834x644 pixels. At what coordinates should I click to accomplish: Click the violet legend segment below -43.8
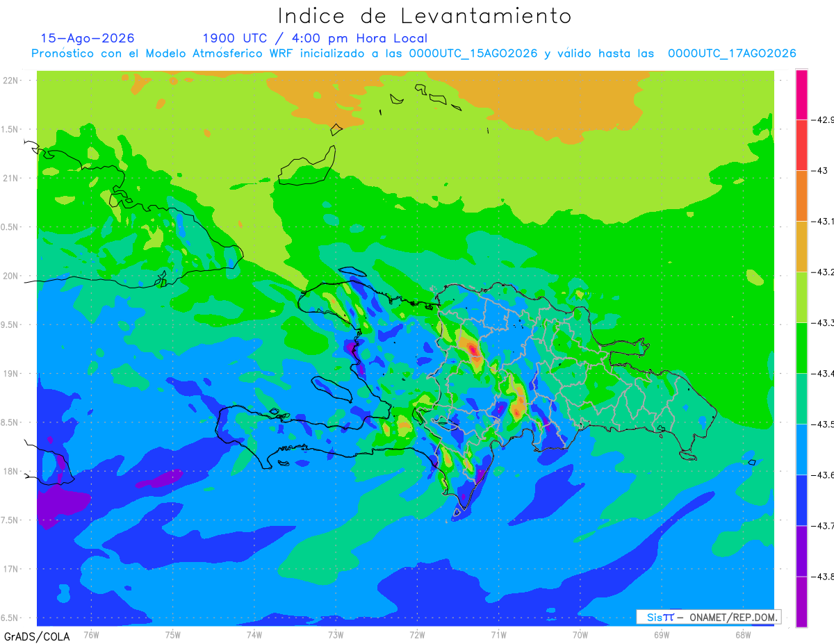[x=801, y=602]
